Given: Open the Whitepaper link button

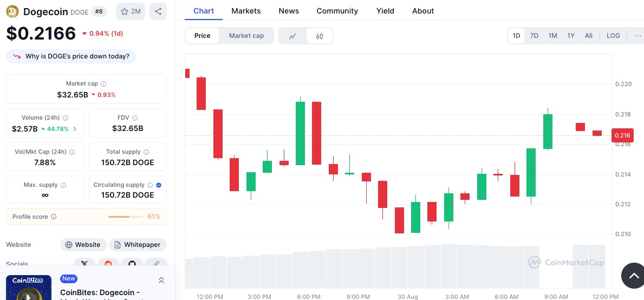Looking at the screenshot, I should [138, 245].
